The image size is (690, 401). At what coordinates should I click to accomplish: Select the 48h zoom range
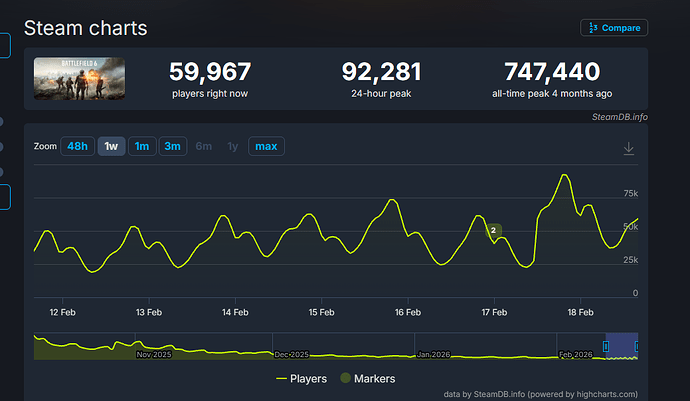(x=77, y=146)
